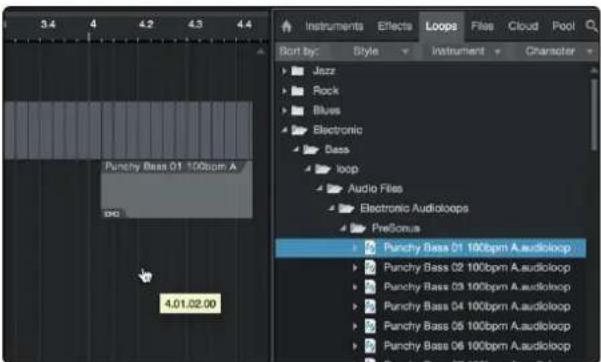This screenshot has height=362, width=601.
Task: Collapse the PreSonus folder
Action: tap(343, 229)
